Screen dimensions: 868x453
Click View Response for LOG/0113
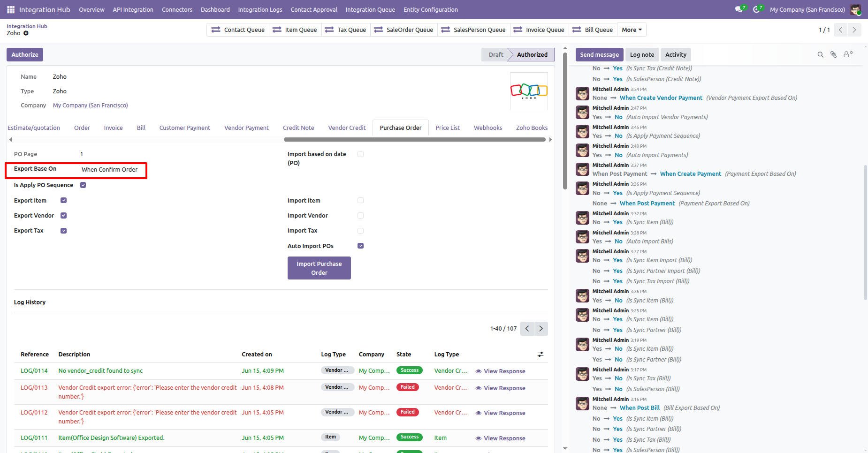click(500, 388)
